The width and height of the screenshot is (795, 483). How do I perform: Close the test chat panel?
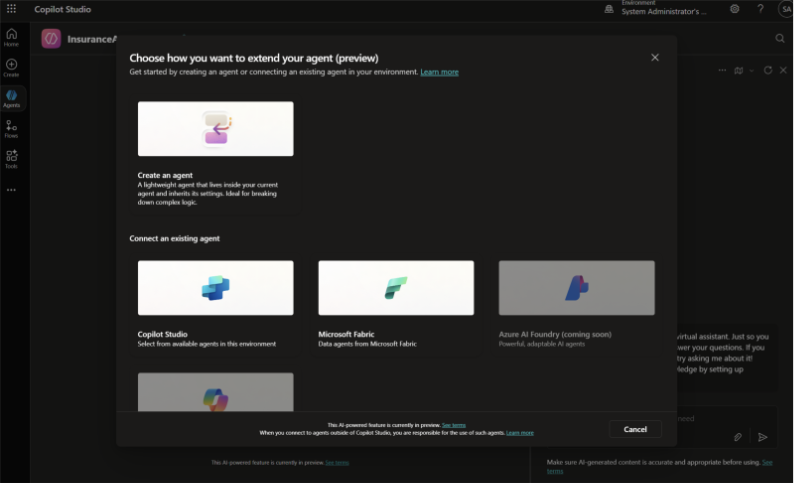point(783,70)
